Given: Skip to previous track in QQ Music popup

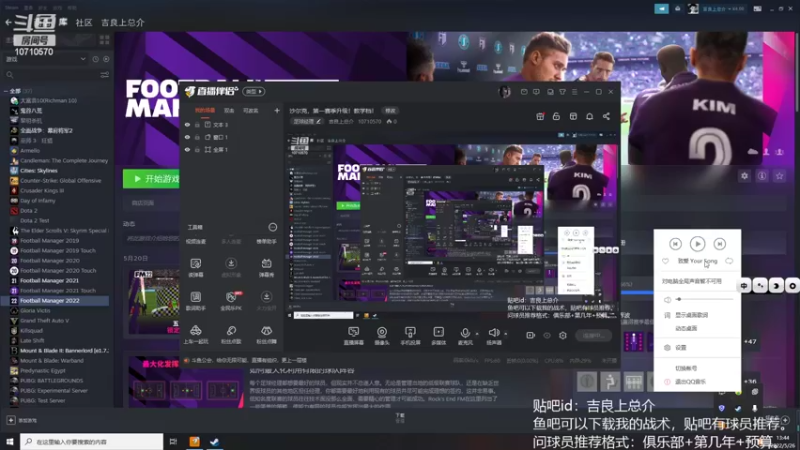Looking at the screenshot, I should click(x=675, y=244).
